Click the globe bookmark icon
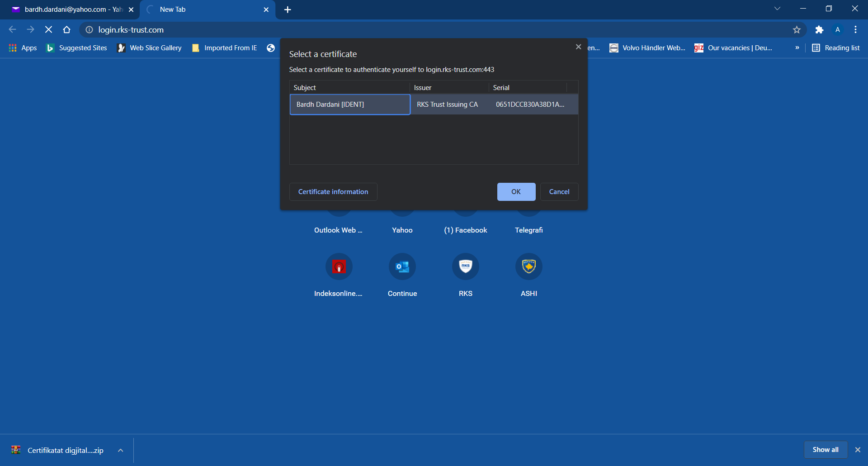The image size is (868, 466). 271,48
